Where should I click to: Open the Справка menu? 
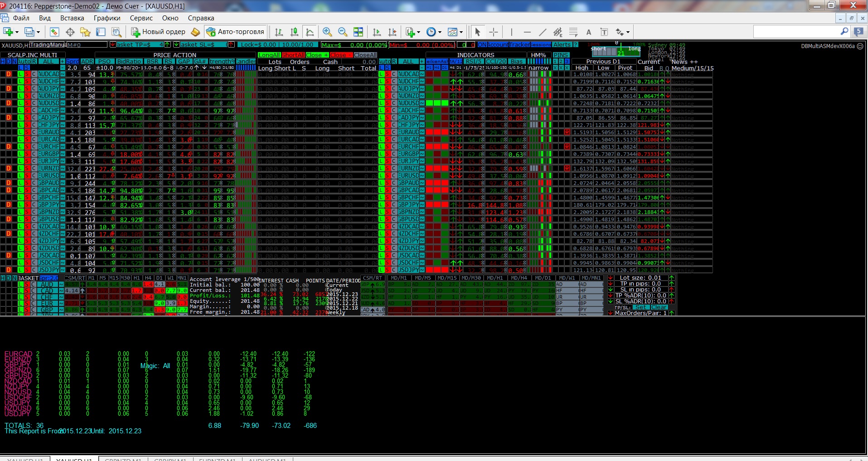coord(201,18)
